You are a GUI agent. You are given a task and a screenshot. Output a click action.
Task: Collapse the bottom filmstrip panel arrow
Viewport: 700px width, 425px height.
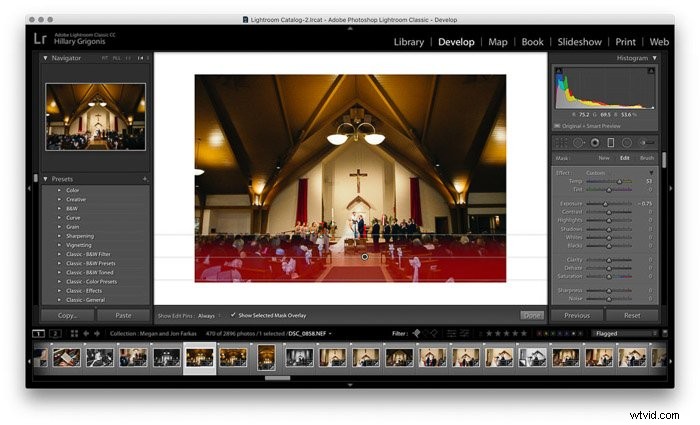pyautogui.click(x=350, y=384)
